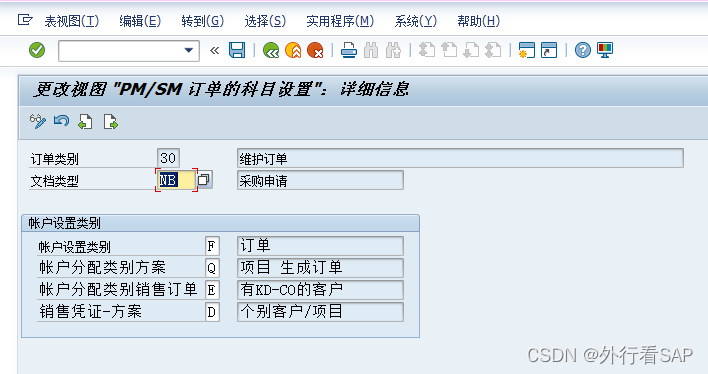Image resolution: width=708 pixels, height=374 pixels.
Task: Click the green Back arrow icon
Action: [x=271, y=50]
